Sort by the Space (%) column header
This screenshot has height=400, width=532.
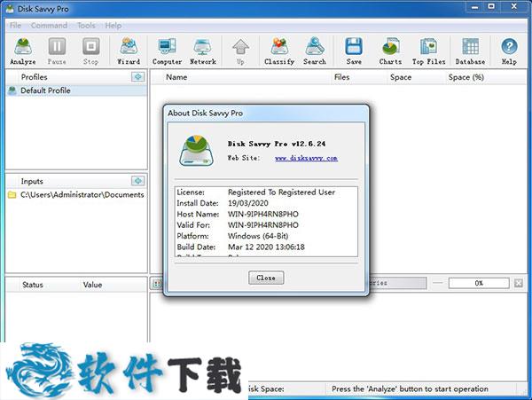point(466,77)
